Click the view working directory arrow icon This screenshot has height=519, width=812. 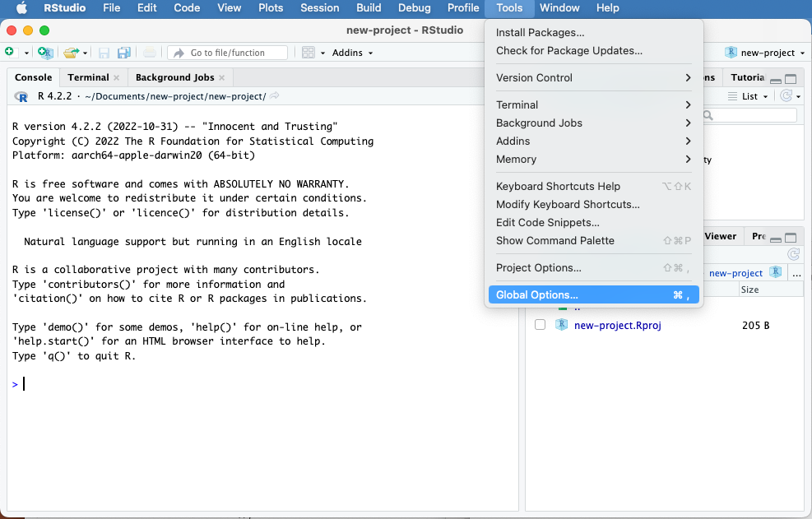275,96
